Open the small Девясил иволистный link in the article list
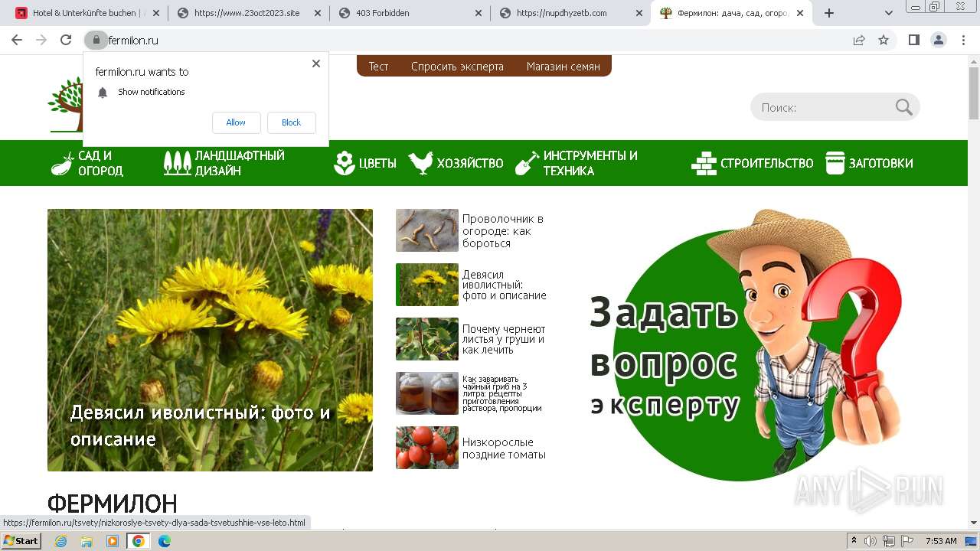This screenshot has height=551, width=980. click(505, 285)
